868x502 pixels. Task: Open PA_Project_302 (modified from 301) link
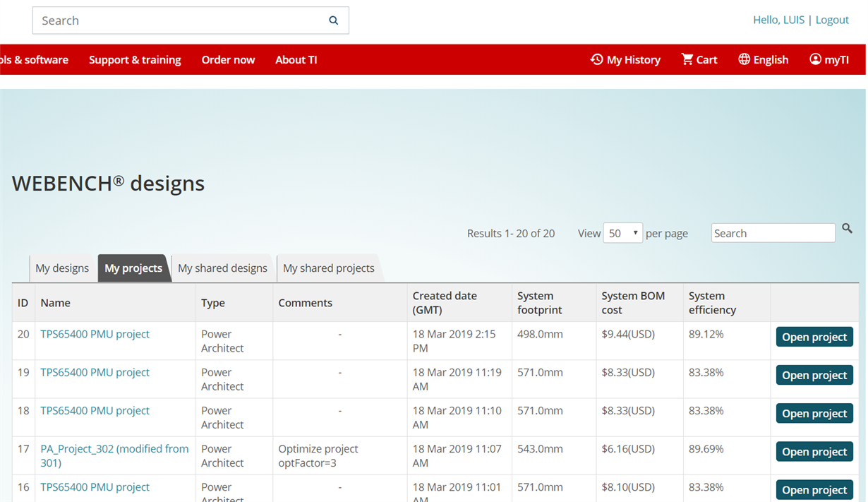tap(114, 455)
